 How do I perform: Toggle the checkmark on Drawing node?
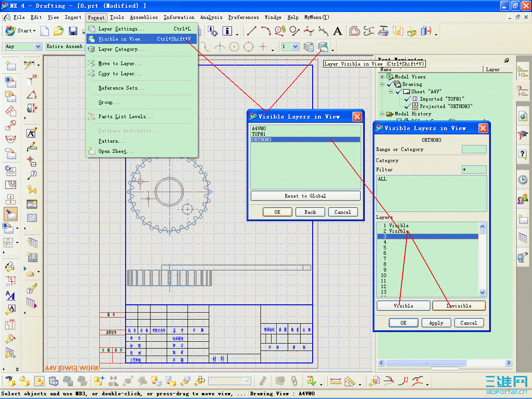tap(389, 85)
